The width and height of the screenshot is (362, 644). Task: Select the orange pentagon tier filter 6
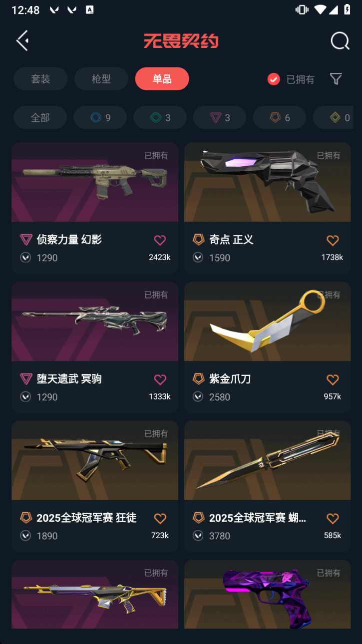(x=280, y=117)
